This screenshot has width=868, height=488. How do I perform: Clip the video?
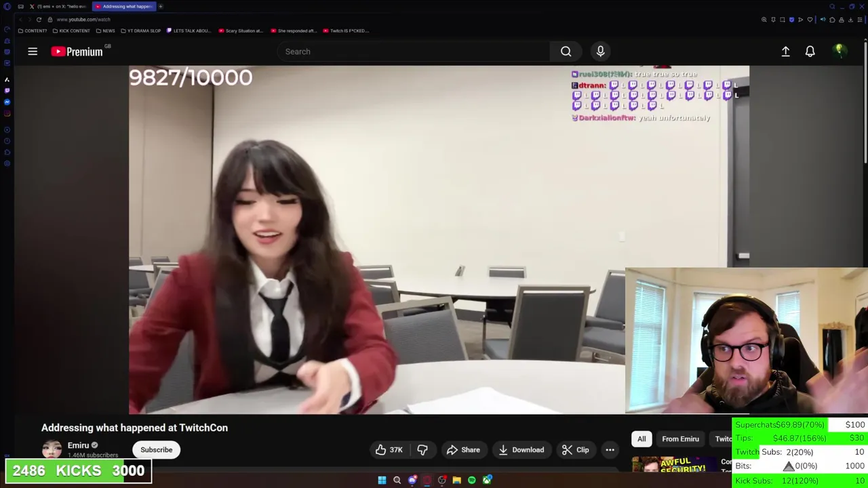point(575,450)
